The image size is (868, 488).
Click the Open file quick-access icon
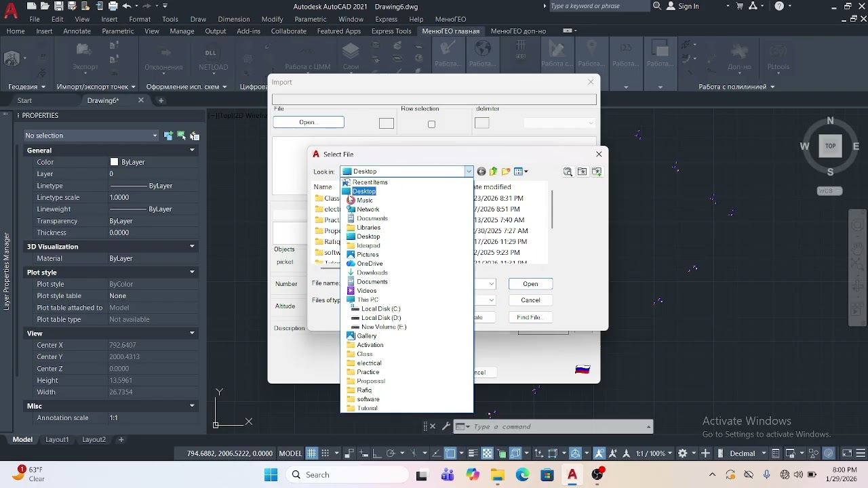45,6
